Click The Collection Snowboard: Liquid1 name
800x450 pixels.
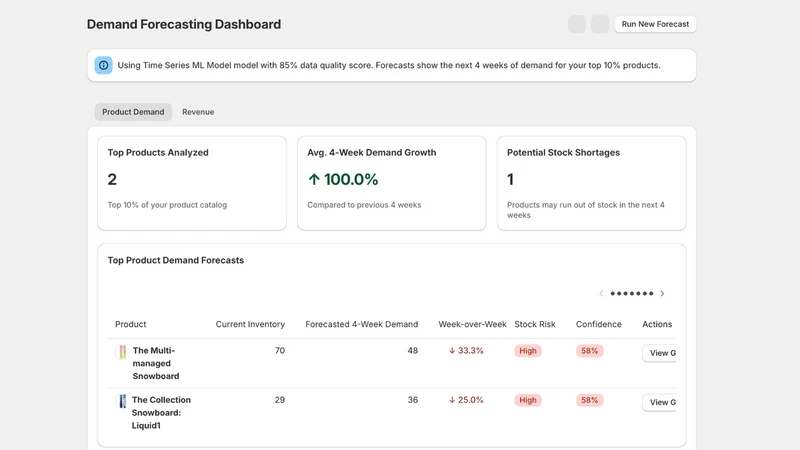pos(161,412)
